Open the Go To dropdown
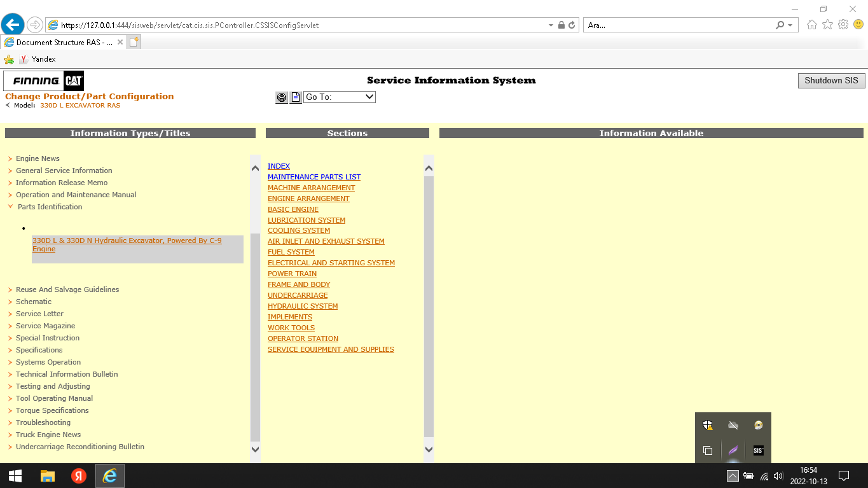This screenshot has width=868, height=488. click(340, 97)
